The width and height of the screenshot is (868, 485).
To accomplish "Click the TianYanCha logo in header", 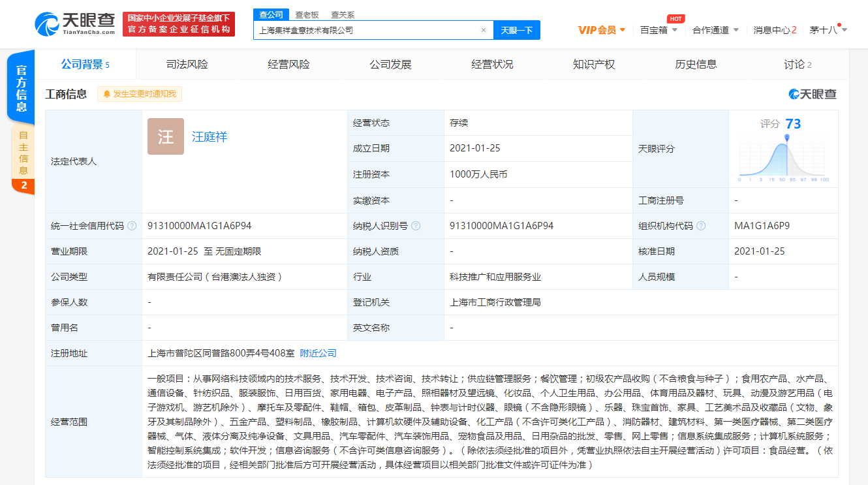I will pos(75,24).
